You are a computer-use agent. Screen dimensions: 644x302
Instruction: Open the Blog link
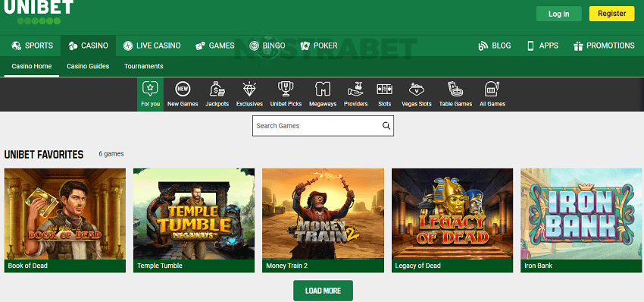pos(495,46)
